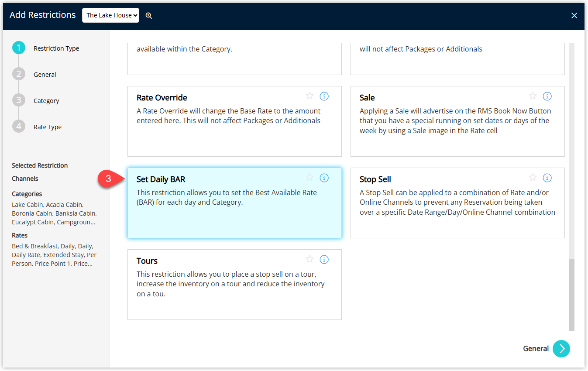
Task: Favourite the Tours restriction star
Action: pyautogui.click(x=309, y=259)
